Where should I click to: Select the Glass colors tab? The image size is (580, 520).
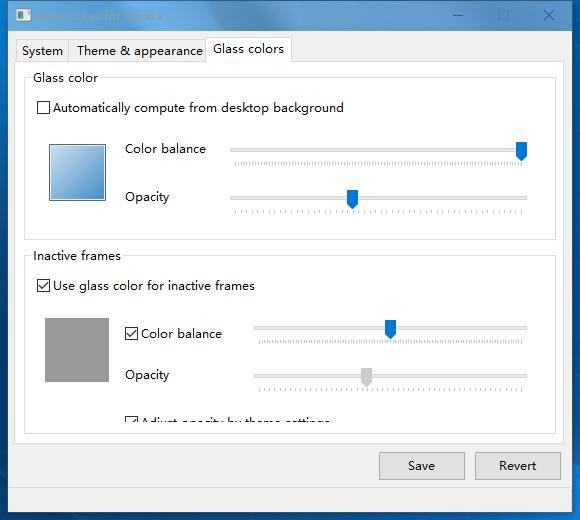[249, 49]
